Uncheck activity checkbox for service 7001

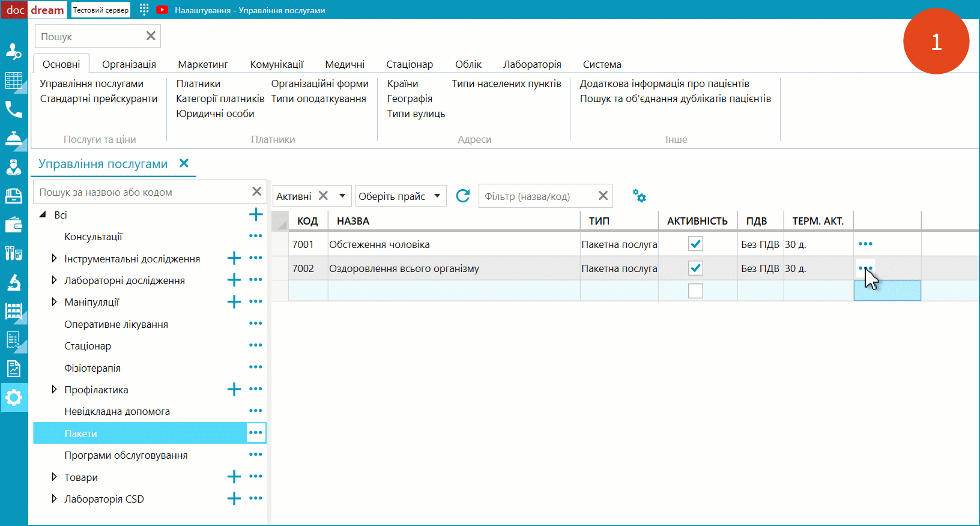pos(695,244)
